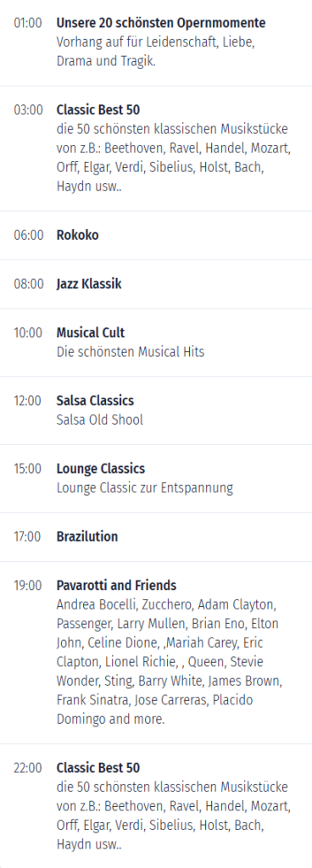
Task: Click the 10:00 time label
Action: tap(28, 333)
